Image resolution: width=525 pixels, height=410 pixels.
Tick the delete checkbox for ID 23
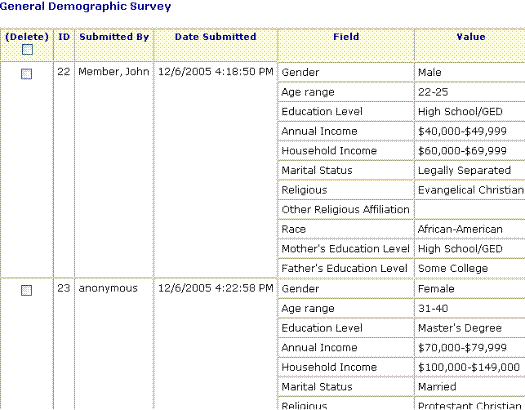tap(26, 290)
